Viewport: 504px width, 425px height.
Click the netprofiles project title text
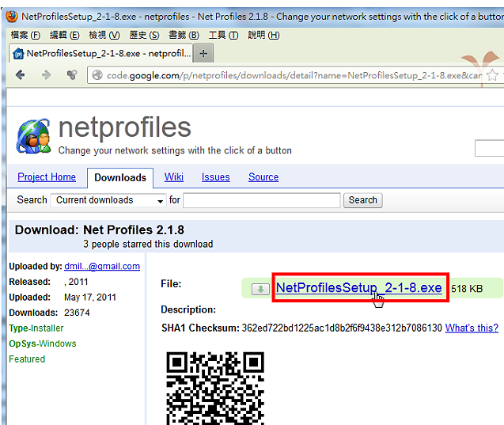[x=125, y=127]
